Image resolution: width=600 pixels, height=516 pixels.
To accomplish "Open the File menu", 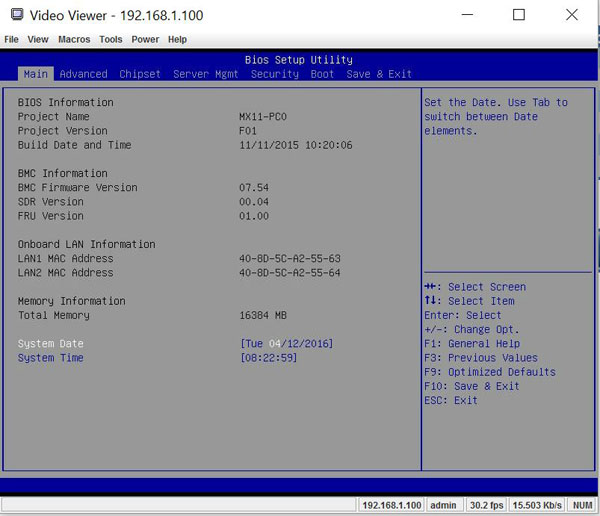I will (x=12, y=40).
